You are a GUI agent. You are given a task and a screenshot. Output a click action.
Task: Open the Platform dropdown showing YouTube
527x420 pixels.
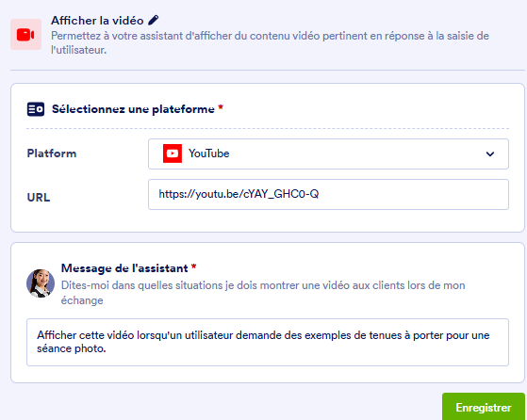pyautogui.click(x=328, y=153)
